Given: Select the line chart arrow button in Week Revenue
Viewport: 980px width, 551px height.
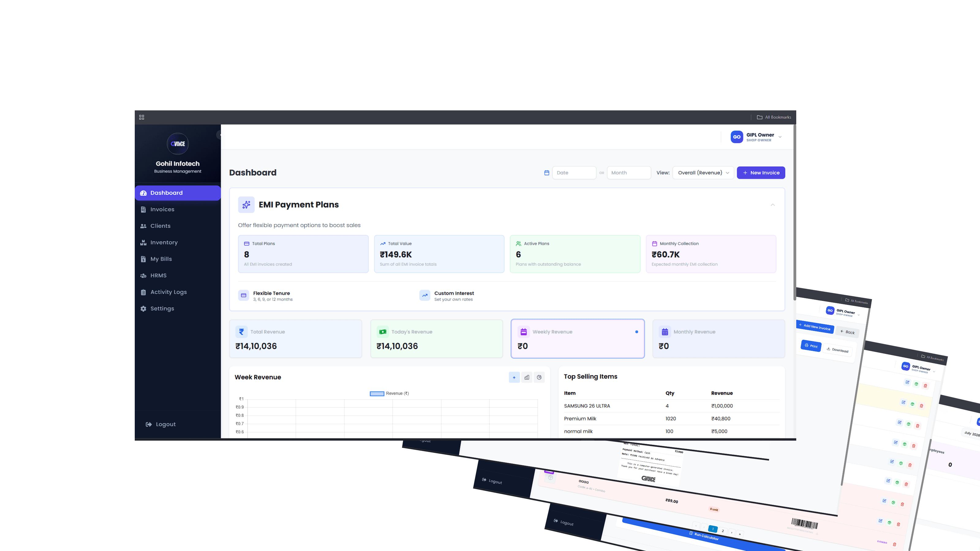Looking at the screenshot, I should click(x=514, y=377).
